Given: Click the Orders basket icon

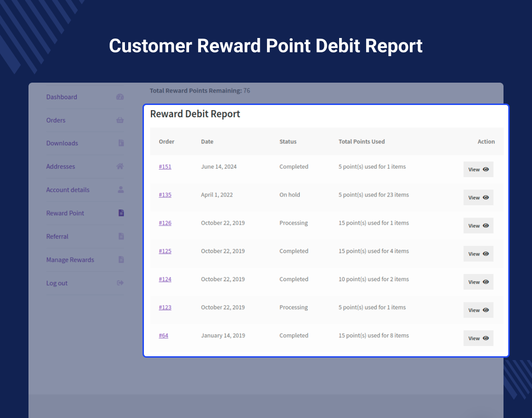Looking at the screenshot, I should (x=120, y=120).
